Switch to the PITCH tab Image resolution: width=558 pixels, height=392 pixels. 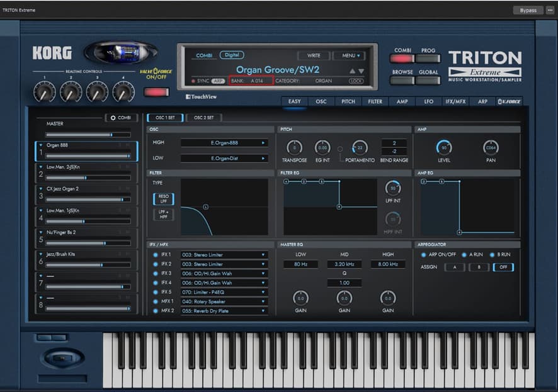coord(348,102)
